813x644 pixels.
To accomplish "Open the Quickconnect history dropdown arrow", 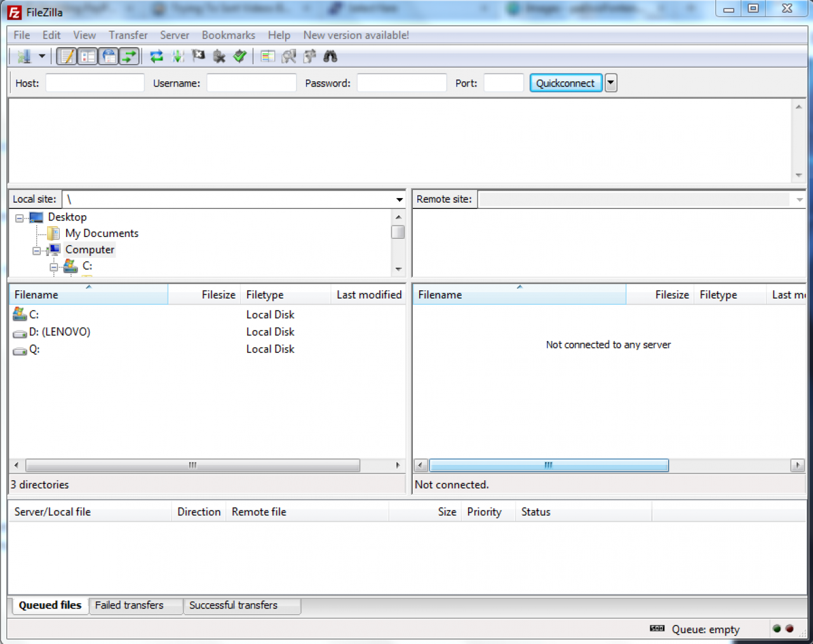I will click(x=611, y=83).
